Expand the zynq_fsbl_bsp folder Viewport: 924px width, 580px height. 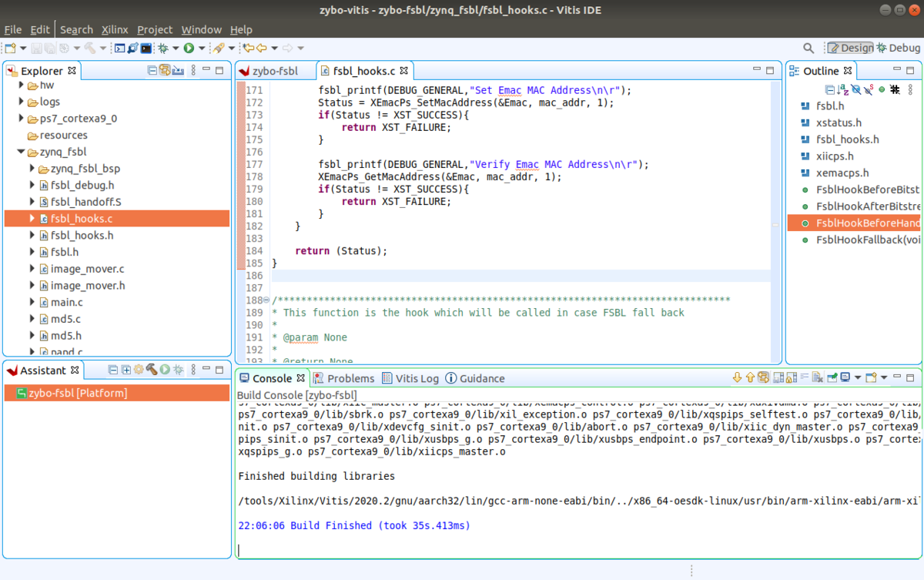coord(32,169)
